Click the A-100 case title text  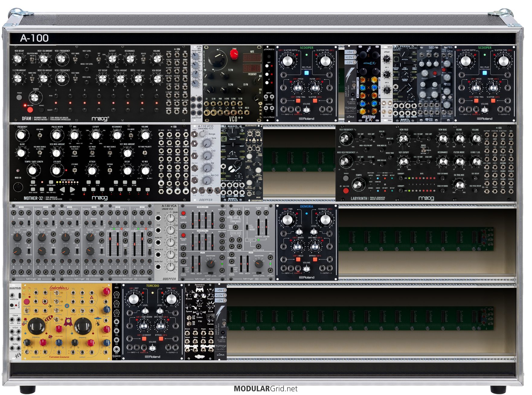point(34,38)
